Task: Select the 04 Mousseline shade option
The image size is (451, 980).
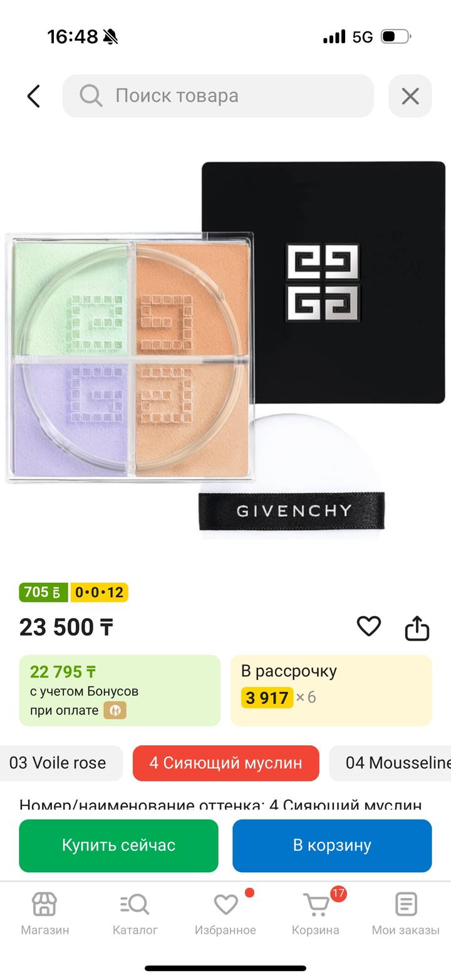Action: click(395, 763)
